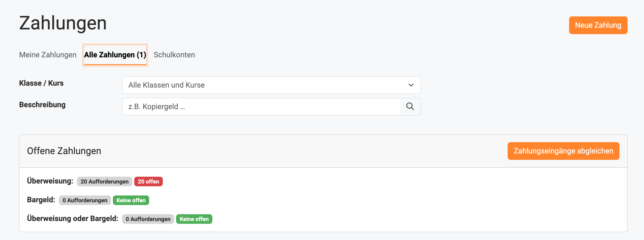
Task: Click the red 20 offen badge
Action: tap(148, 182)
